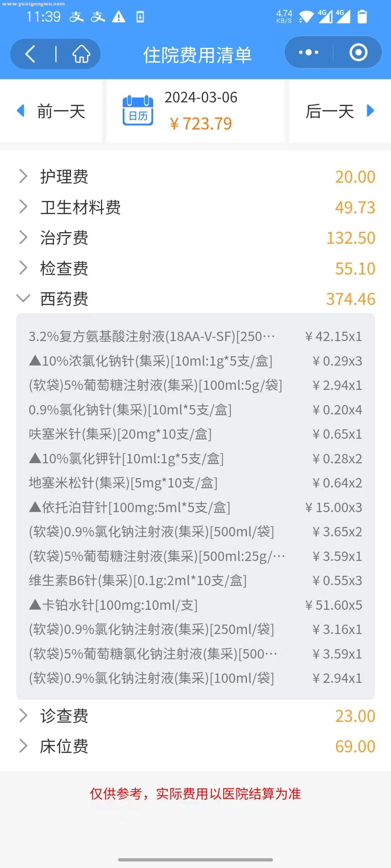Image resolution: width=391 pixels, height=868 pixels.
Task: Expand the 护理费 row
Action: point(195,176)
